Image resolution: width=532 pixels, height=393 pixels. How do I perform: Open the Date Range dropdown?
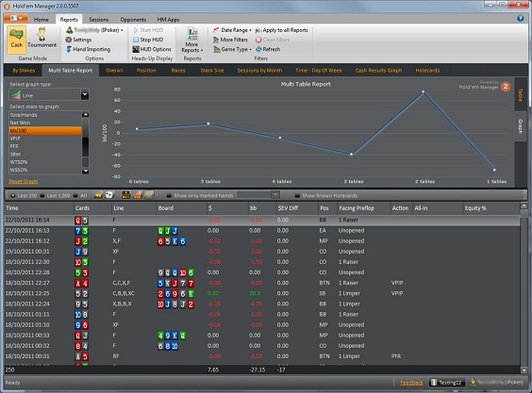pyautogui.click(x=232, y=30)
